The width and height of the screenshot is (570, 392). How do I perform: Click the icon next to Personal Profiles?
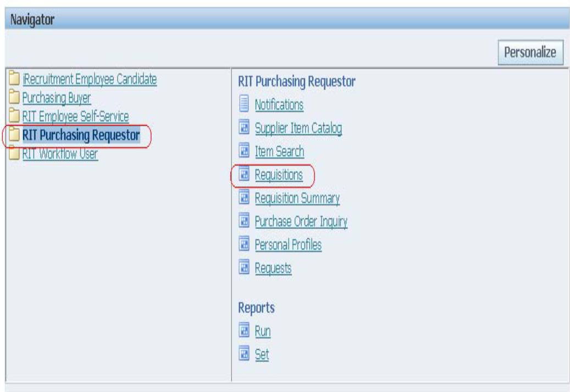click(x=244, y=245)
